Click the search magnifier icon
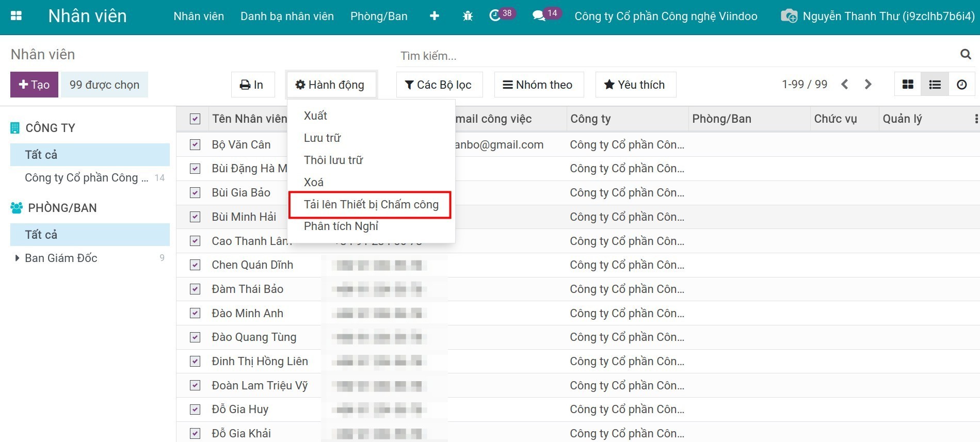The image size is (980, 442). pos(966,54)
